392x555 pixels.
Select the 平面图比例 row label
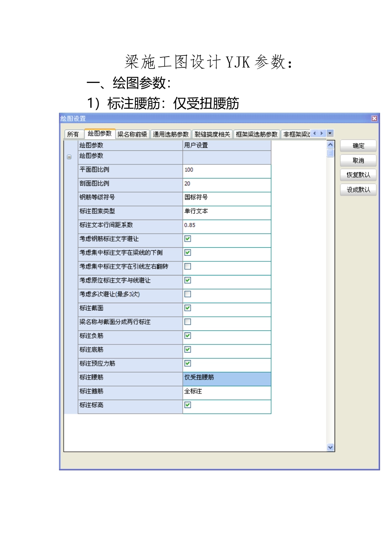(x=130, y=171)
